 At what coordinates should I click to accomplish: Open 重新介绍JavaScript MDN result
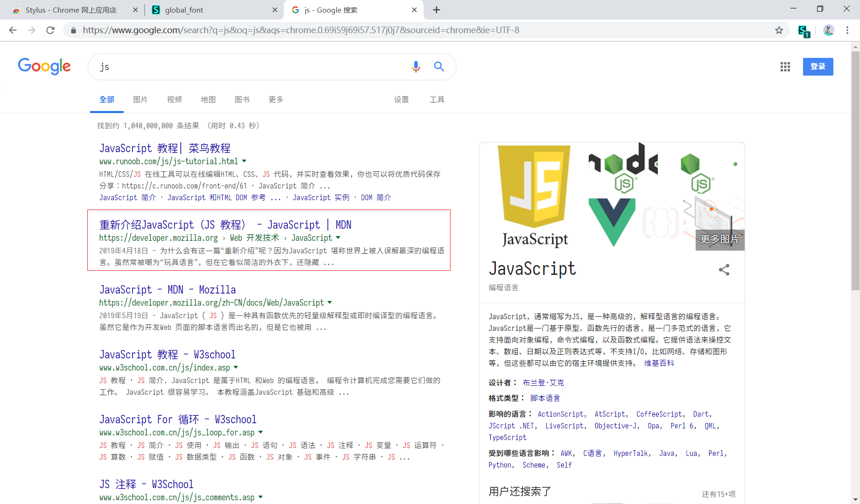click(x=225, y=225)
